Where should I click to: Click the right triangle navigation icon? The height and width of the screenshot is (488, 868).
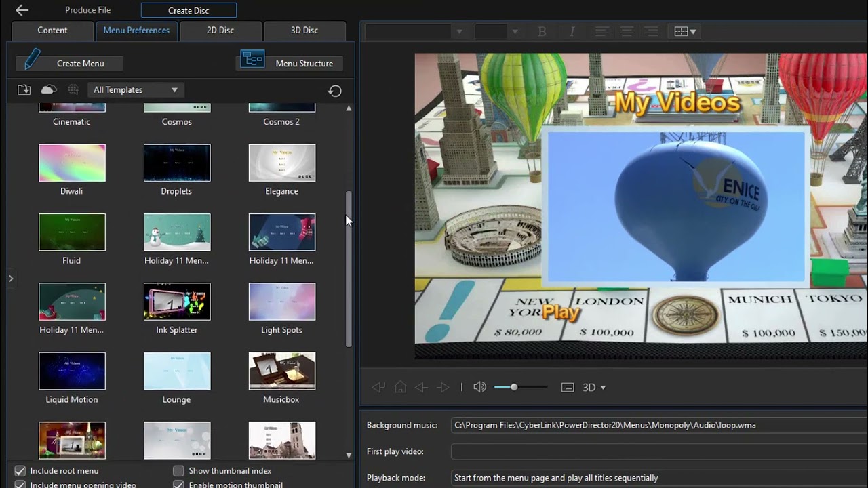pyautogui.click(x=443, y=387)
